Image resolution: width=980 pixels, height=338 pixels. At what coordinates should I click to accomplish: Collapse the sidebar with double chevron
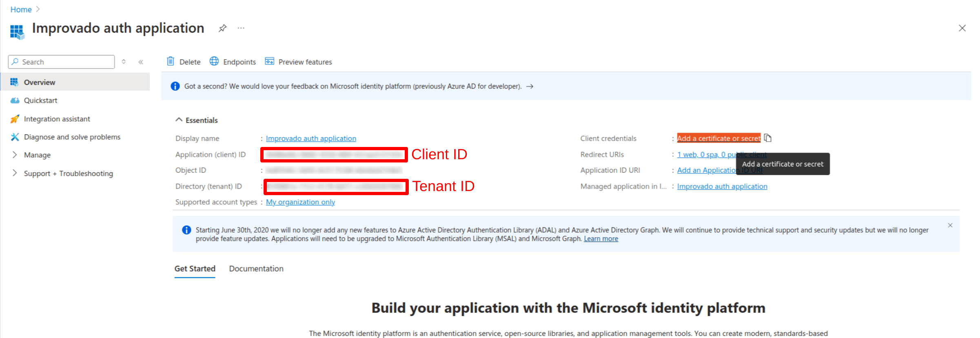pos(141,62)
